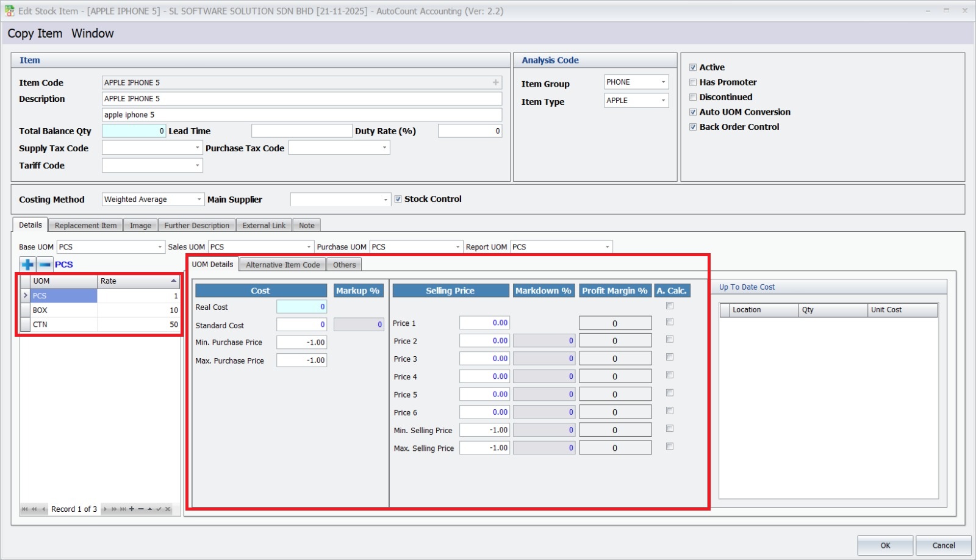Screen dimensions: 976x560
Task: Click the blue minus icon to remove a UOM
Action: 45,265
